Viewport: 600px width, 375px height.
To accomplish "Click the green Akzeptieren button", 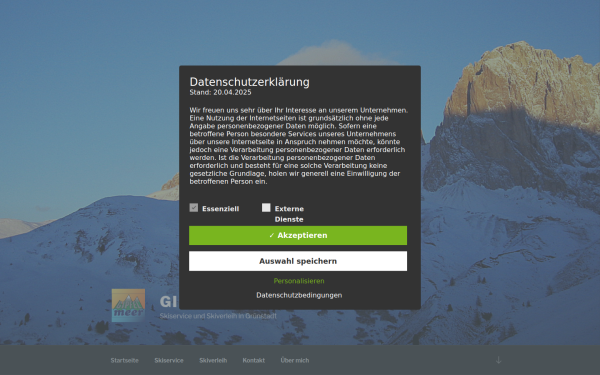I will pyautogui.click(x=298, y=235).
